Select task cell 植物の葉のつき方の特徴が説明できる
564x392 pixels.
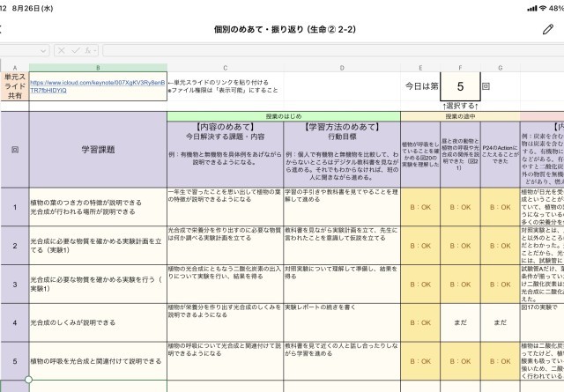click(98, 207)
